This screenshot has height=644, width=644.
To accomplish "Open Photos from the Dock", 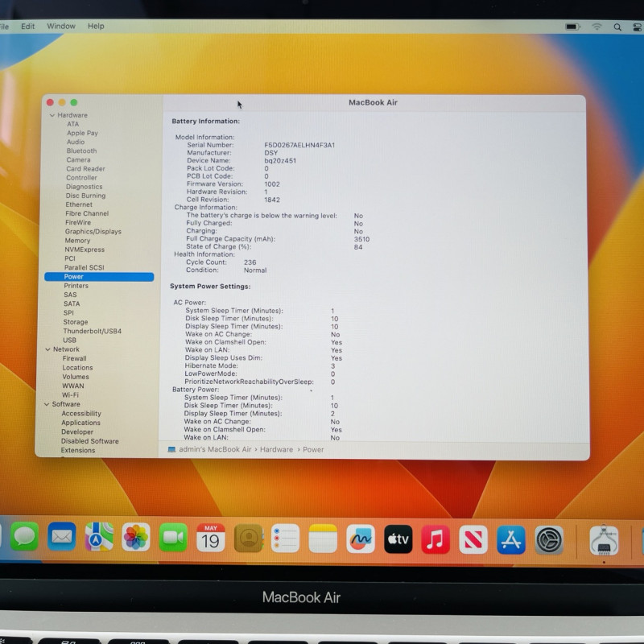I will [x=136, y=537].
